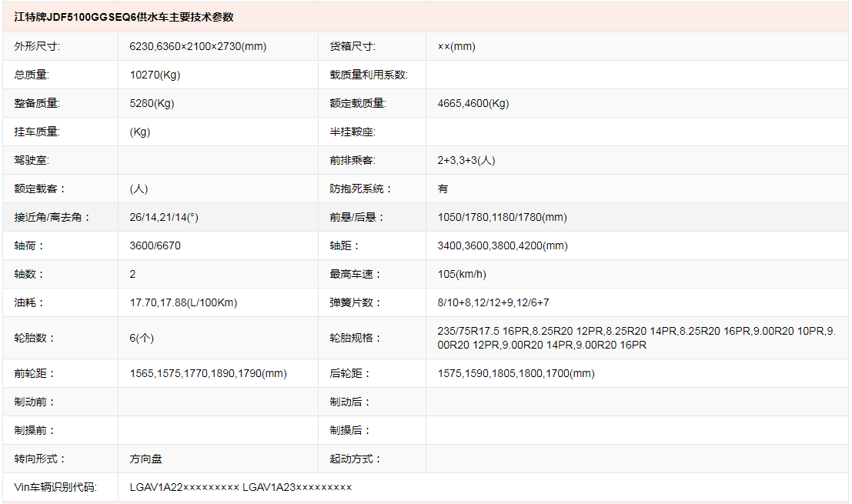Viewport: 852px width, 504px height.
Task: Click the 整备质量 label
Action: pyautogui.click(x=37, y=104)
